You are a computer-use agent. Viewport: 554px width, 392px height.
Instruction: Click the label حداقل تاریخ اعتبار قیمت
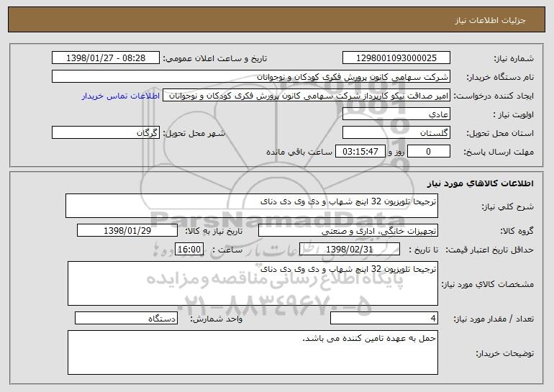point(489,250)
